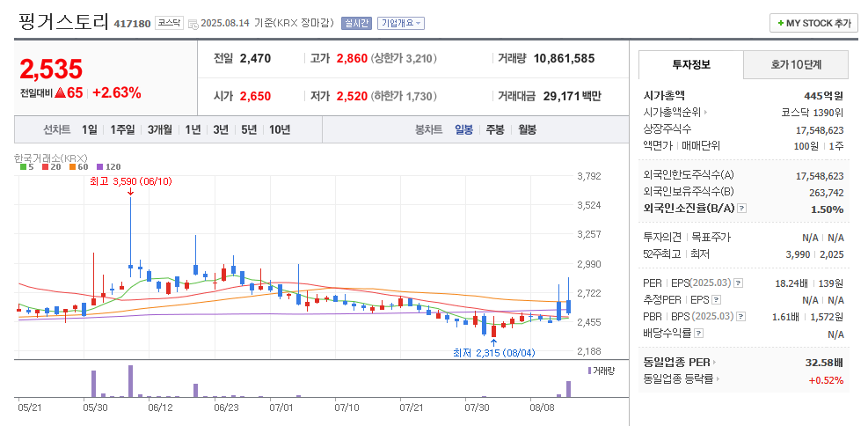Viewport: 868px width, 426px height.
Task: Click the 실시간 badge button
Action: [356, 23]
